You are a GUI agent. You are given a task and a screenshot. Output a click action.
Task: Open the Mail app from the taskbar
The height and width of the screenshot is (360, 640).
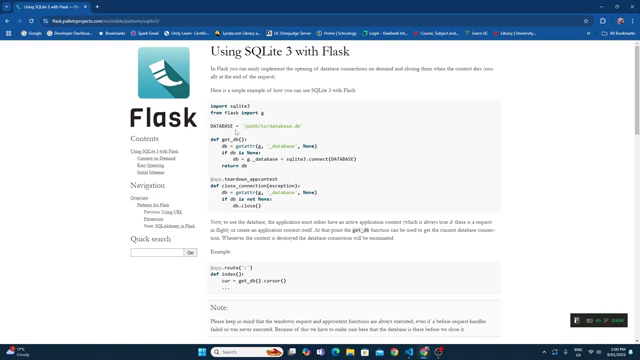[x=380, y=352]
